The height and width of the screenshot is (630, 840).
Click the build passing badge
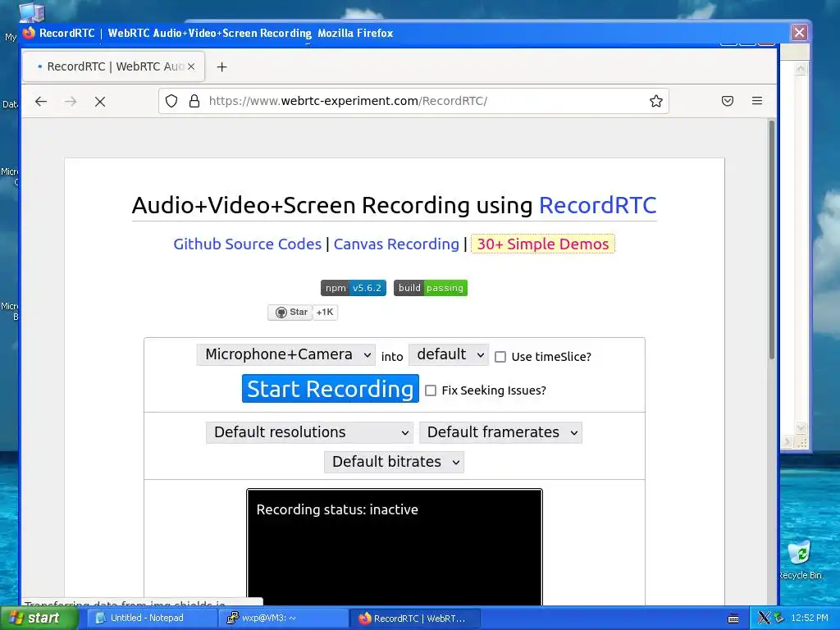click(430, 288)
